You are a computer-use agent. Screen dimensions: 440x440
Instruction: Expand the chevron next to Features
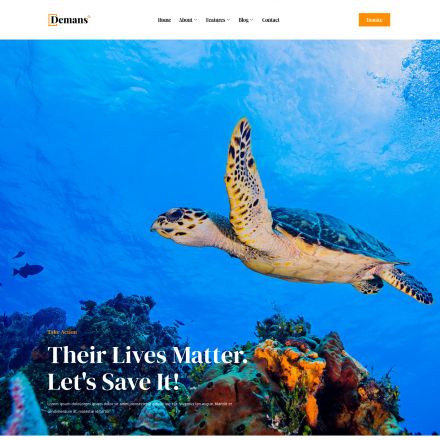point(228,20)
